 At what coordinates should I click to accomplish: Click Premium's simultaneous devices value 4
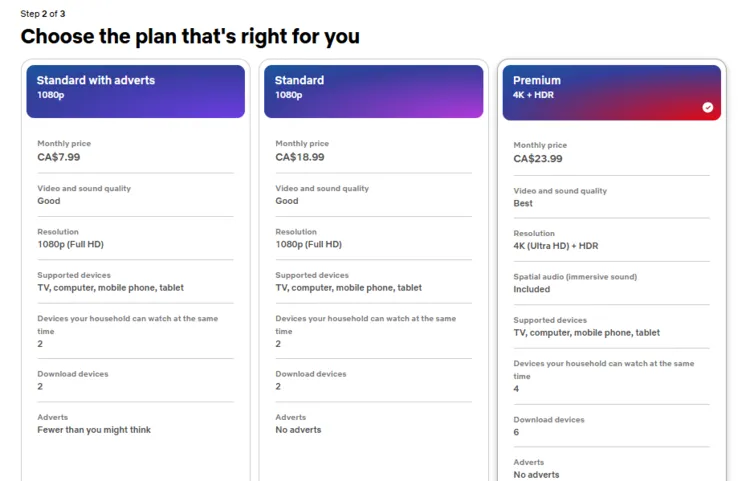(517, 389)
